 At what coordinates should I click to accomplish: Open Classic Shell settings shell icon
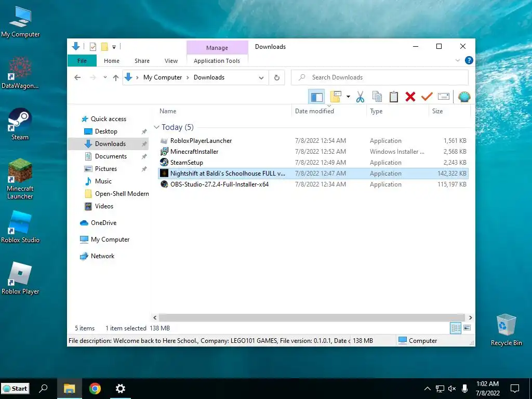(x=464, y=97)
